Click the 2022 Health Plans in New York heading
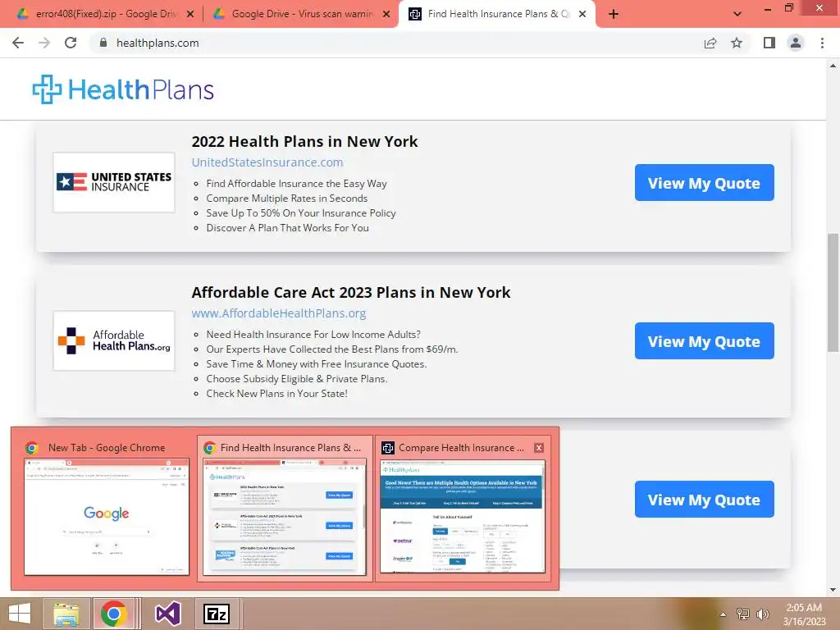Viewport: 840px width, 630px height. [x=304, y=141]
